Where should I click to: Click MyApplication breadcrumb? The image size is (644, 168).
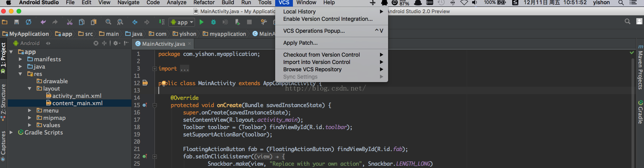tap(26, 34)
